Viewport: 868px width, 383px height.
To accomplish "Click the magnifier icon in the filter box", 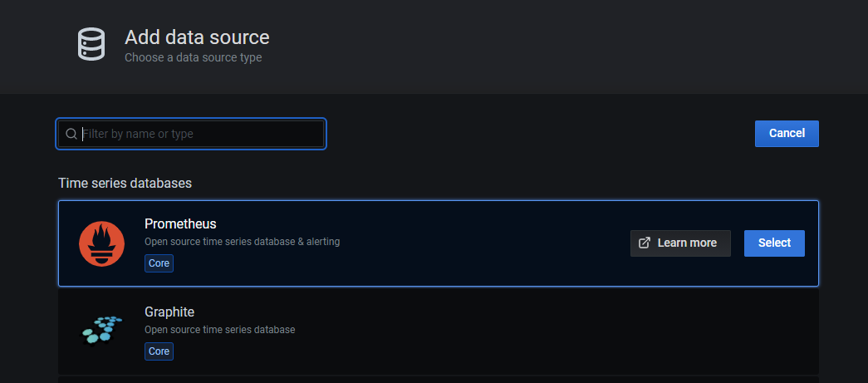I will [x=71, y=134].
